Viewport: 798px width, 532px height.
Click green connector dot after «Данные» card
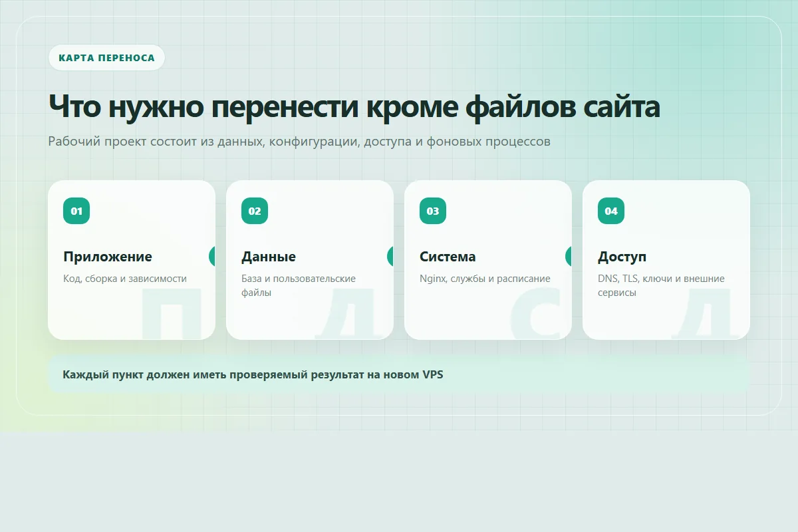(x=390, y=256)
